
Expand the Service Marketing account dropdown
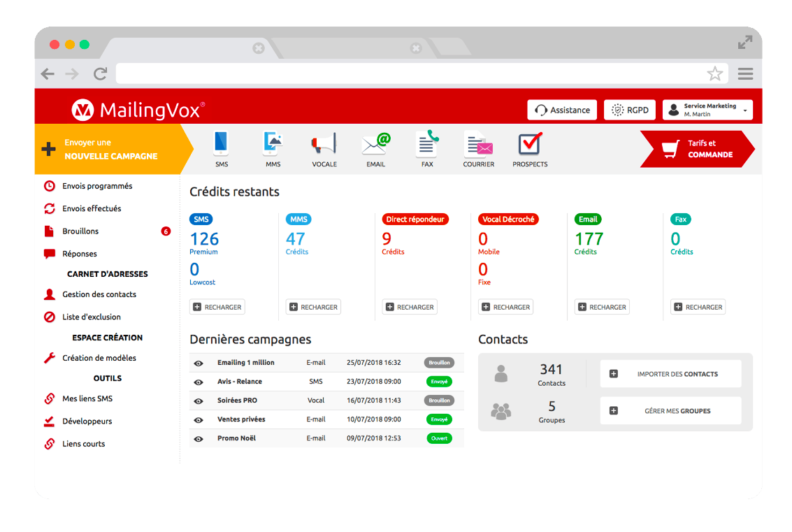click(x=707, y=109)
